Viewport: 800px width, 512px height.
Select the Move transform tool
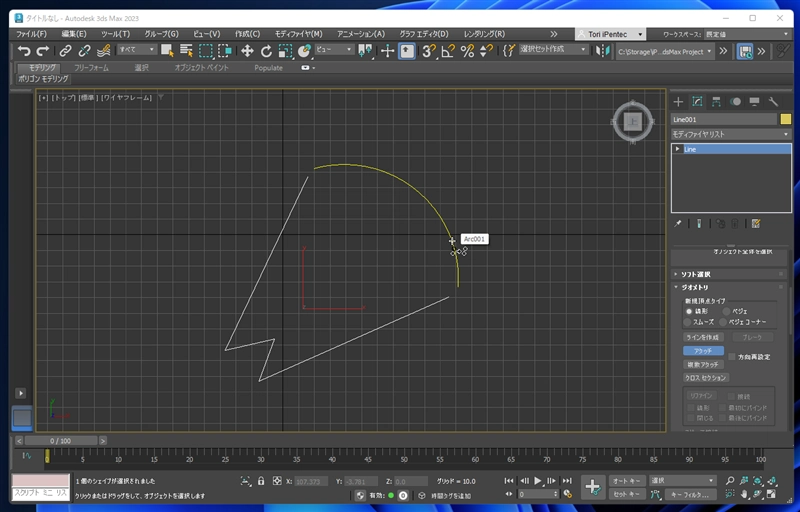tap(247, 50)
